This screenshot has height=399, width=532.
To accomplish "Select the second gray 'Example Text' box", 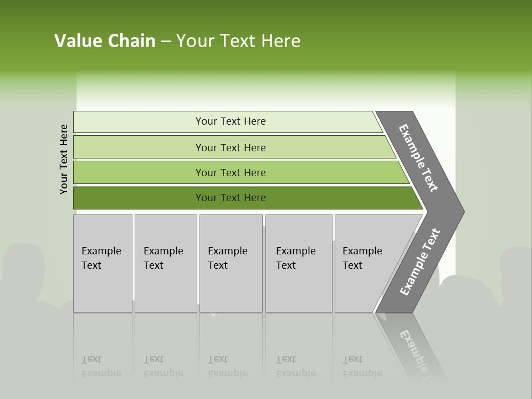I will 166,263.
